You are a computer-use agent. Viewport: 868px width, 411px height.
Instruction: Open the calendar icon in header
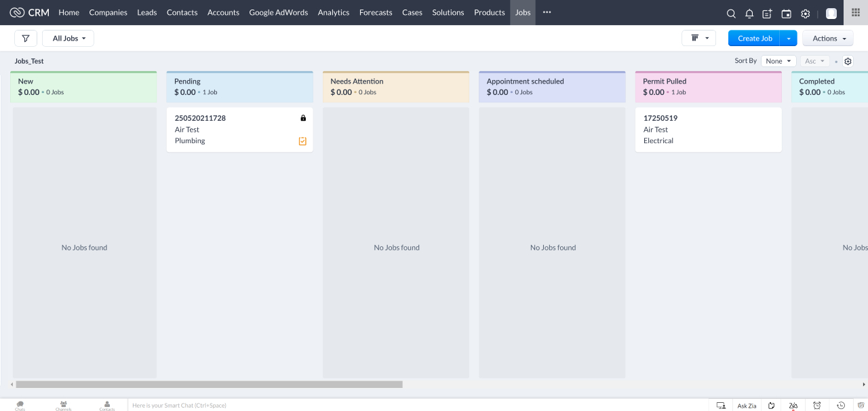click(787, 13)
